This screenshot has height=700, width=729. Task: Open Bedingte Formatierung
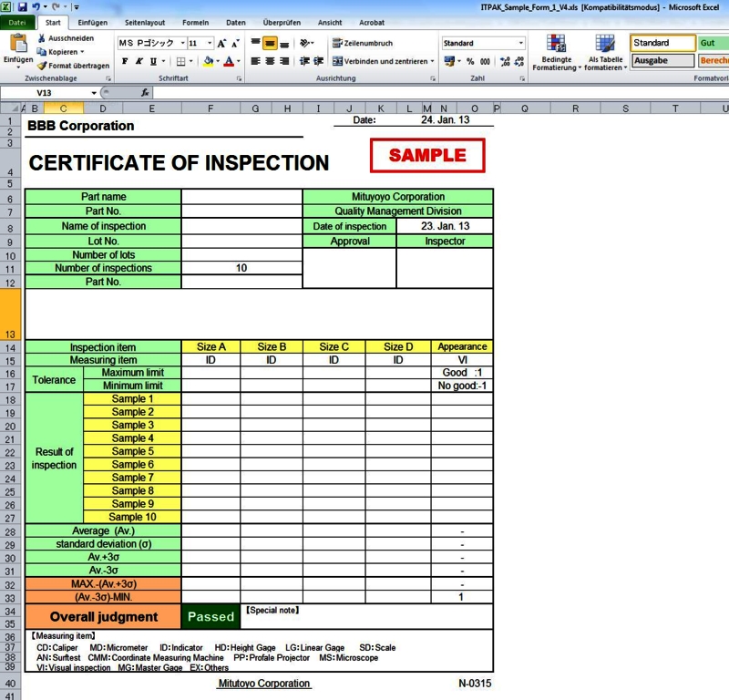pyautogui.click(x=555, y=52)
